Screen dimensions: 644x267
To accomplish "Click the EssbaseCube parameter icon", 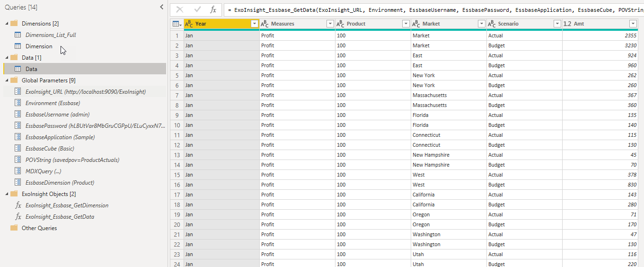I will (x=18, y=148).
